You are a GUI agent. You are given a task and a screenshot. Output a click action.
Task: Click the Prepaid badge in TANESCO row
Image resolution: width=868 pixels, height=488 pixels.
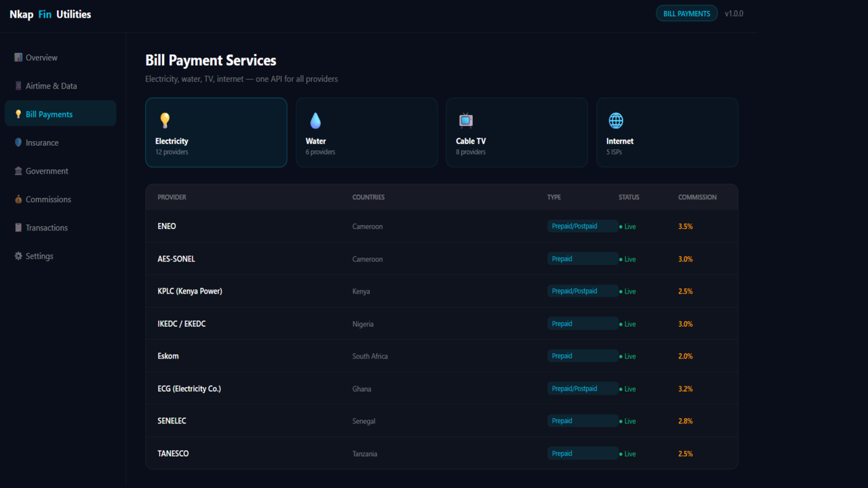click(x=583, y=453)
